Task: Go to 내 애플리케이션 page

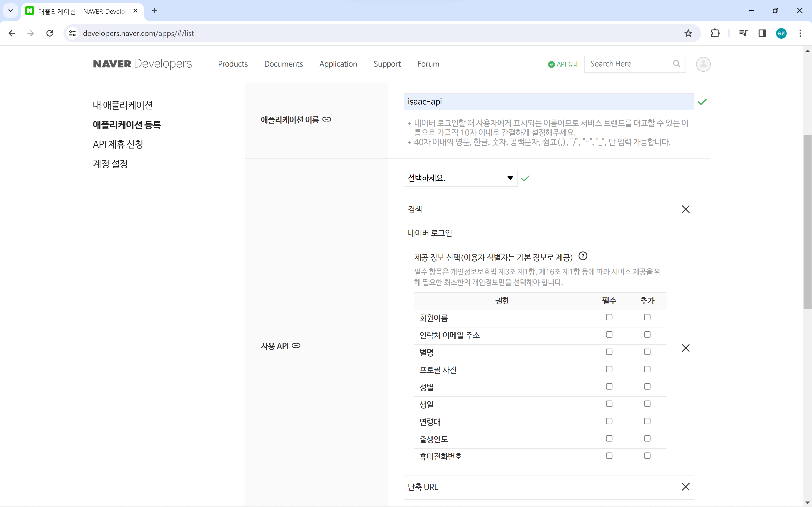Action: [x=122, y=105]
